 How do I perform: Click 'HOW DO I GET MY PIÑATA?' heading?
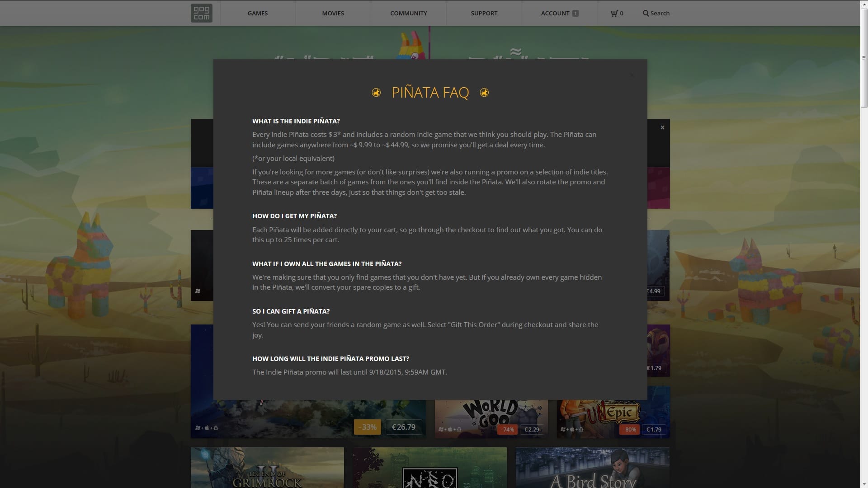pos(294,216)
